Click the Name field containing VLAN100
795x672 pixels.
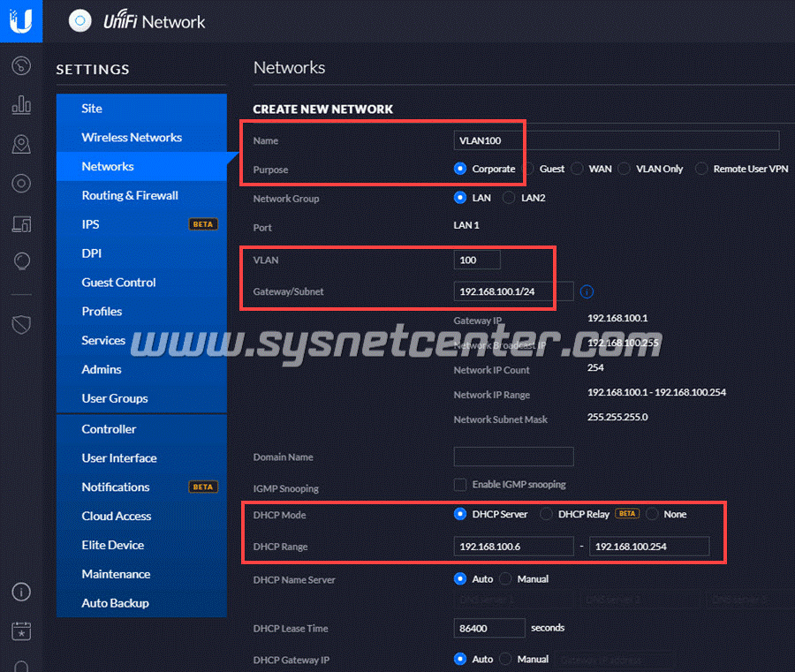coord(616,140)
